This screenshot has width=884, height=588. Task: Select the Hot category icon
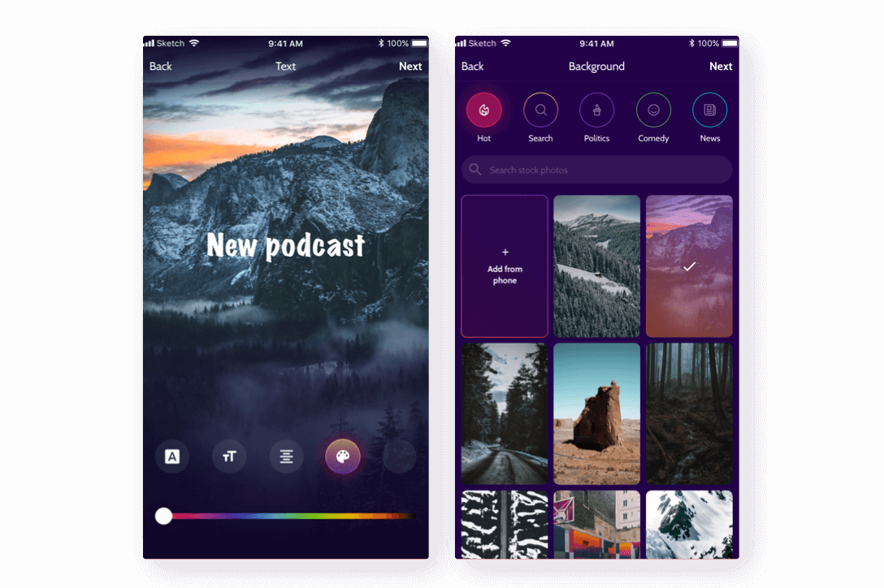(483, 110)
